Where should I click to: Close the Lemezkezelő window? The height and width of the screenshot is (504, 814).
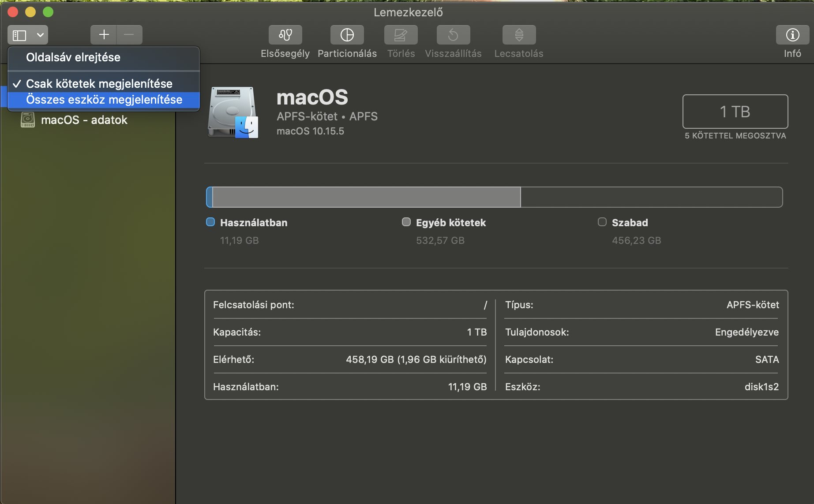click(x=13, y=12)
